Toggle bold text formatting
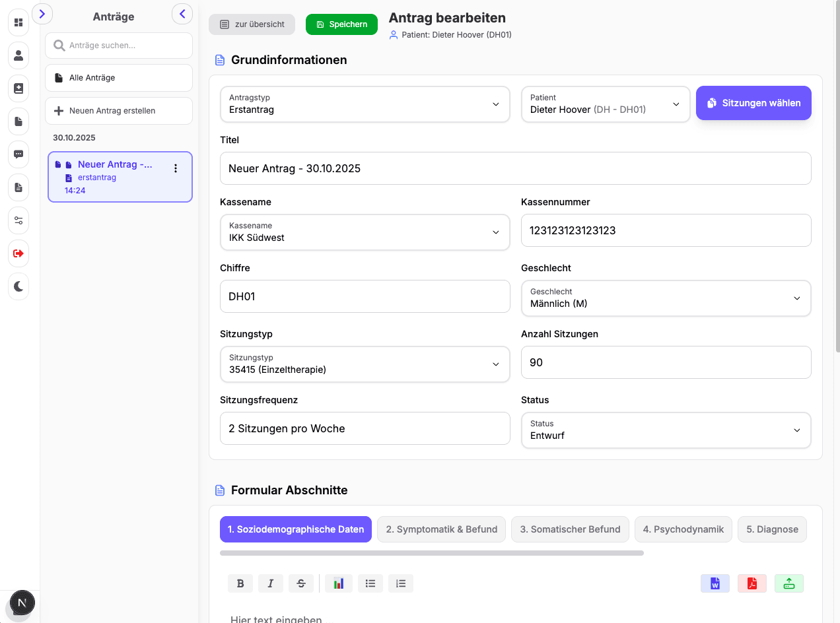 coord(240,583)
